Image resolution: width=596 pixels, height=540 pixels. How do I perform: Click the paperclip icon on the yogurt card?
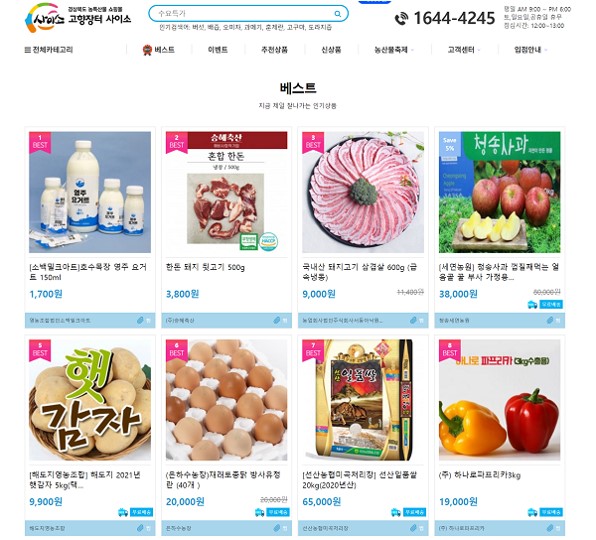pyautogui.click(x=140, y=320)
